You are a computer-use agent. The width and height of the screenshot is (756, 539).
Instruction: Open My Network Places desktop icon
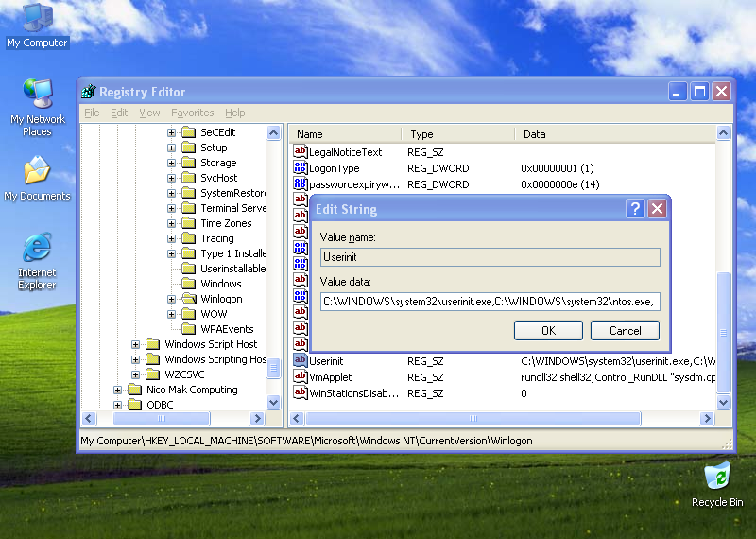point(38,107)
